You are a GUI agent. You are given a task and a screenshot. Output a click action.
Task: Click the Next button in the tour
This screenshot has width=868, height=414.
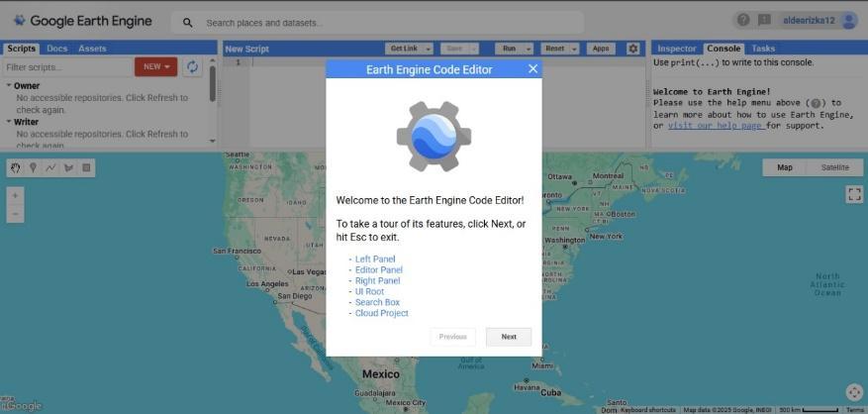click(509, 337)
